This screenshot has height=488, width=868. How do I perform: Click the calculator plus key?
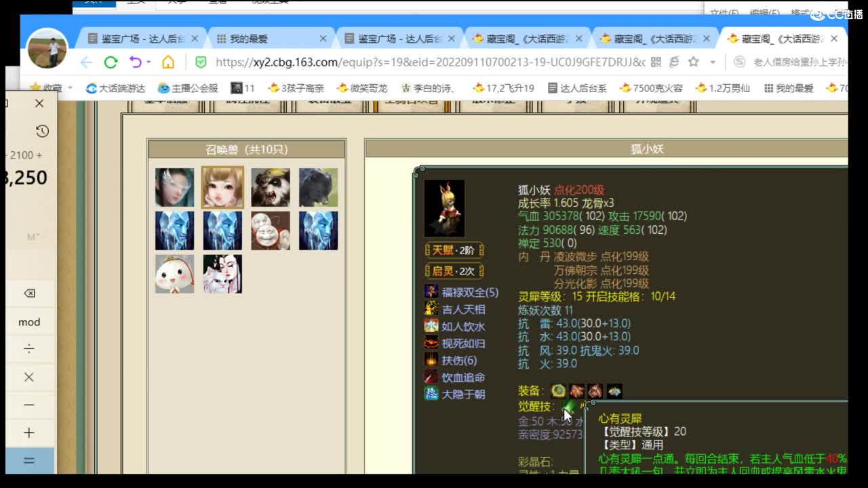pyautogui.click(x=29, y=432)
